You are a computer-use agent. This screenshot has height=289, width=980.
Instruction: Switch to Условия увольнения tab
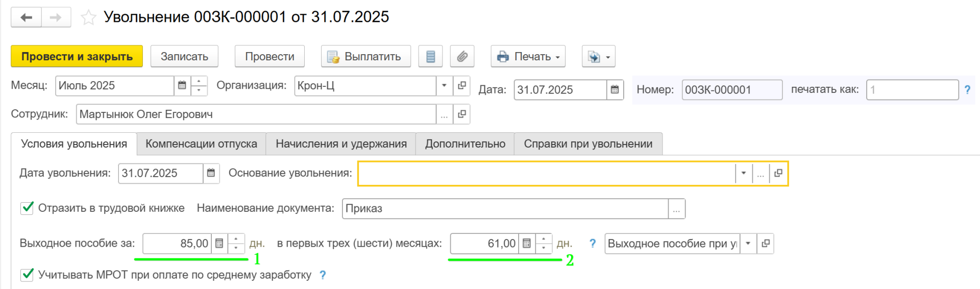pos(74,144)
